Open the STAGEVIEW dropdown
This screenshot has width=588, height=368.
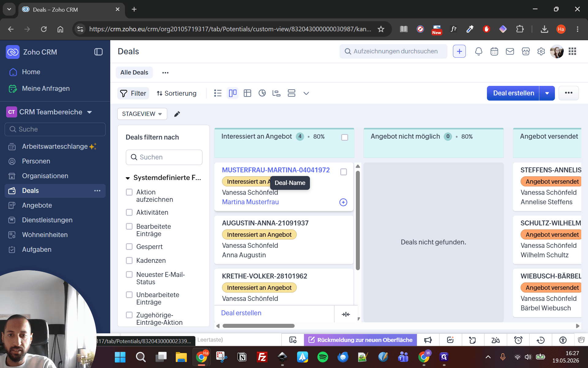[142, 114]
